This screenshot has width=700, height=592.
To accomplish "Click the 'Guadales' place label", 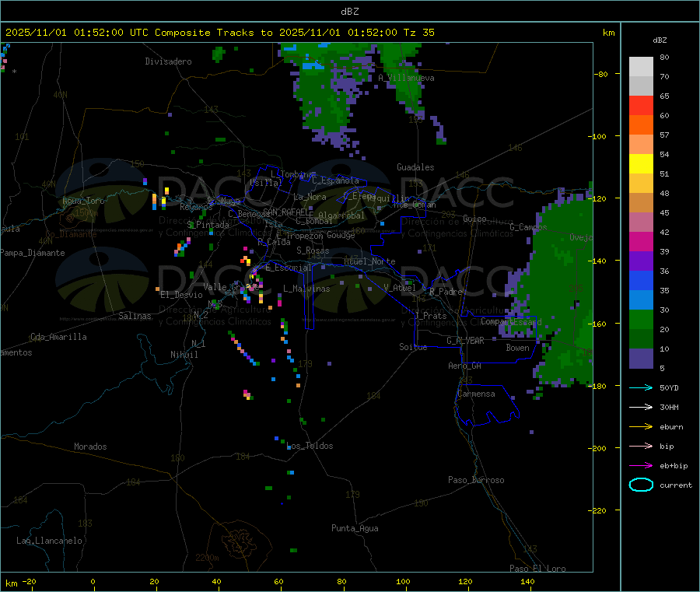I will (x=415, y=167).
